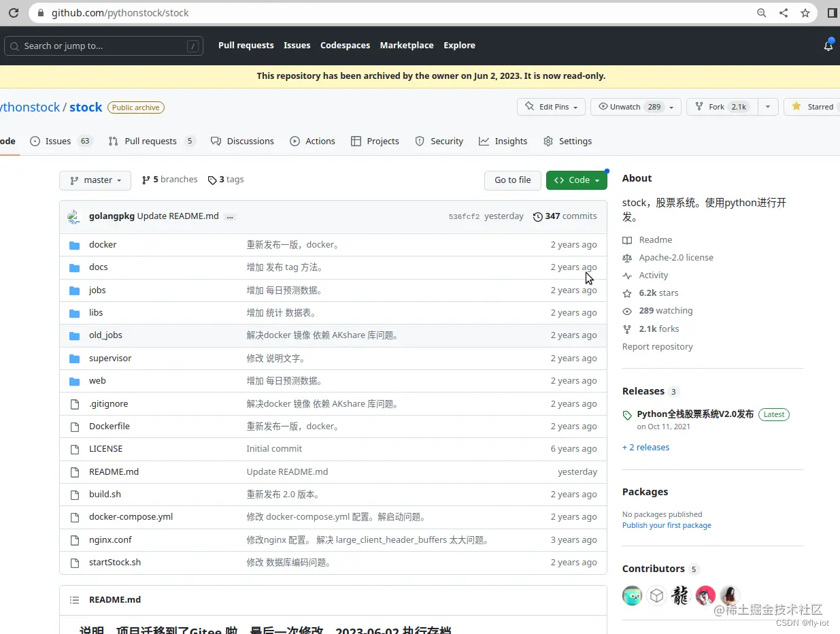840x634 pixels.
Task: Open the Unwatch dropdown
Action: click(635, 107)
